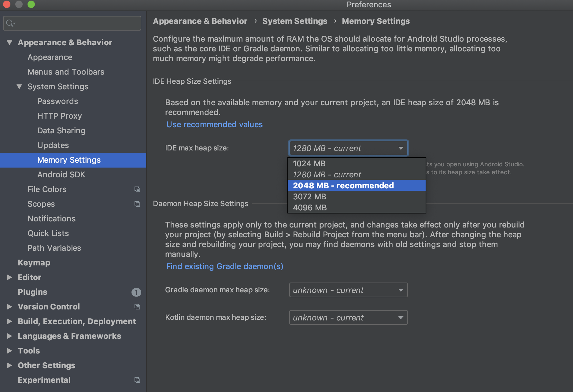Image resolution: width=573 pixels, height=392 pixels.
Task: Open Experimental settings page
Action: pos(44,380)
